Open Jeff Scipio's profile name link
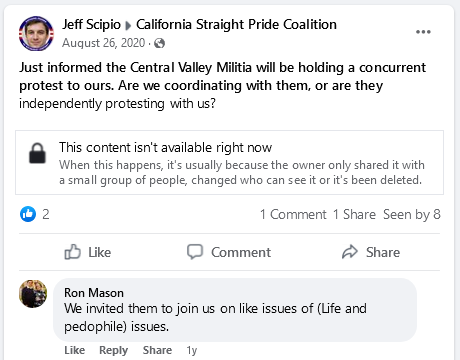The width and height of the screenshot is (460, 360). (91, 25)
